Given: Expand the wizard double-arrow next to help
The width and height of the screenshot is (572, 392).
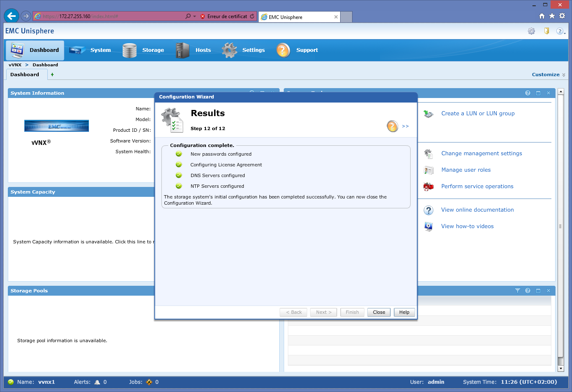Looking at the screenshot, I should (x=405, y=126).
